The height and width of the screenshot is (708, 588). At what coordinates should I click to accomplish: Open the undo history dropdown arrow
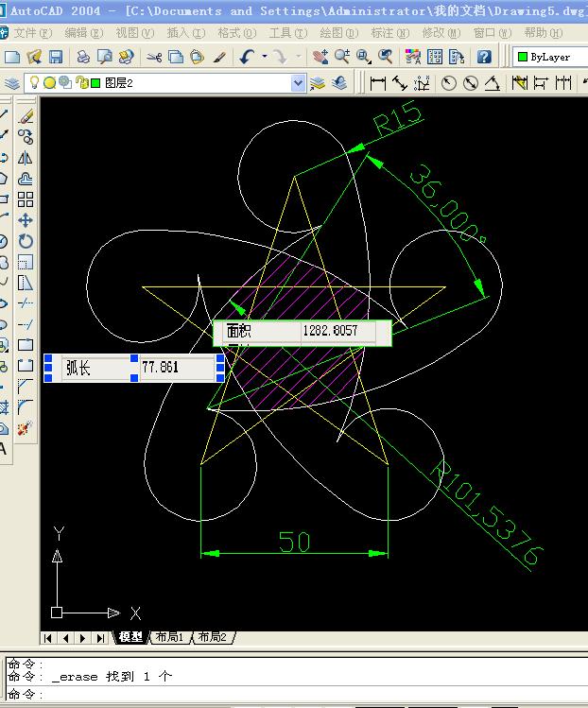click(x=264, y=57)
